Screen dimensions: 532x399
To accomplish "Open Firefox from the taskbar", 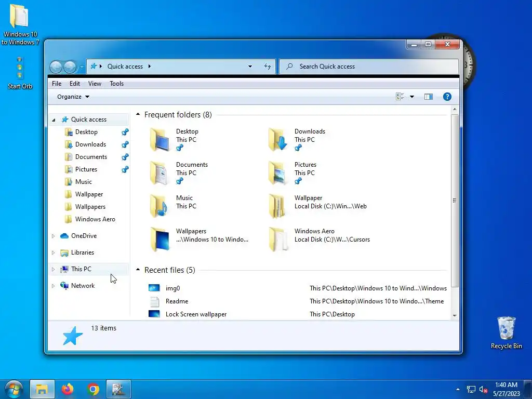I will [x=68, y=389].
